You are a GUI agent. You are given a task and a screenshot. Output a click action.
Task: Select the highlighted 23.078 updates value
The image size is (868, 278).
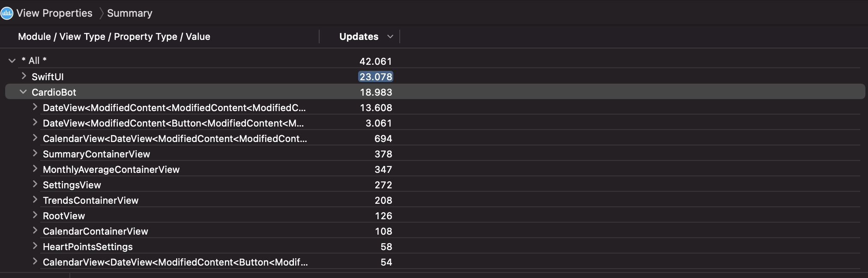click(376, 77)
